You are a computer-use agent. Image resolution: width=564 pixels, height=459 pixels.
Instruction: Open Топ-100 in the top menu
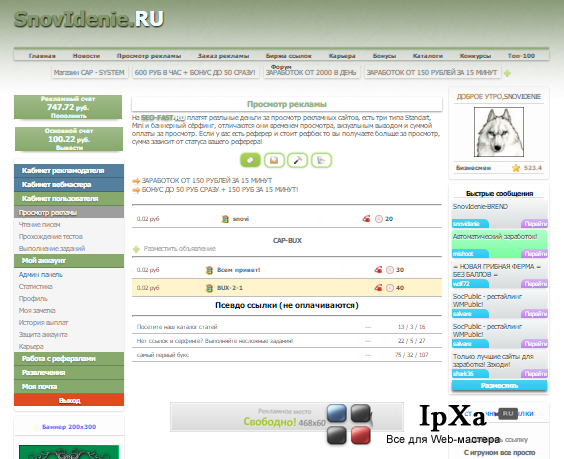point(521,56)
